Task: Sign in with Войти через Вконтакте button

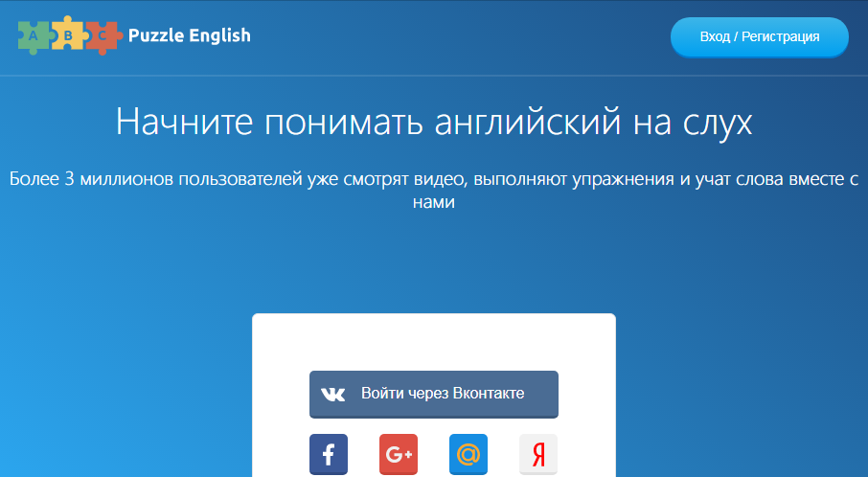Action: coord(433,394)
